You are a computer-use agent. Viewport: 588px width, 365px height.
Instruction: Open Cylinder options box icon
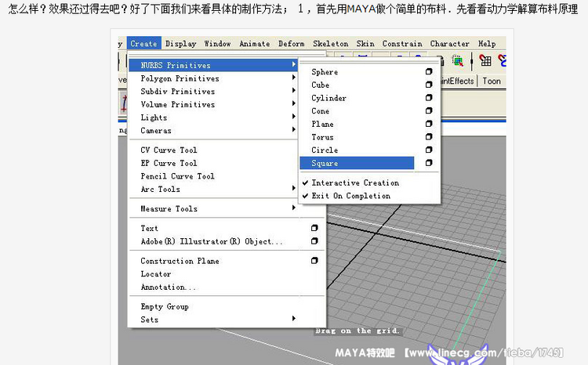click(x=429, y=97)
